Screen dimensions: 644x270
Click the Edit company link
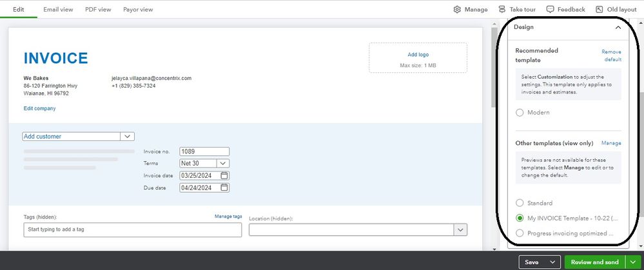[39, 108]
